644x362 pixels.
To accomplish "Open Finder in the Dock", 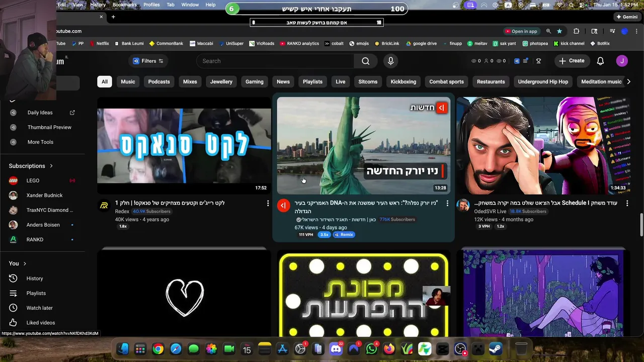I will point(123,348).
